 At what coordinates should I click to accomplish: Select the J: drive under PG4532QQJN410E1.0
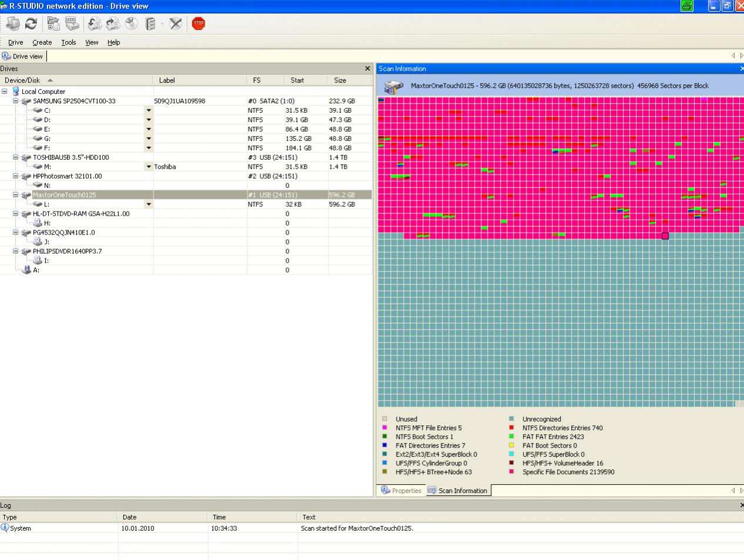[186, 242]
